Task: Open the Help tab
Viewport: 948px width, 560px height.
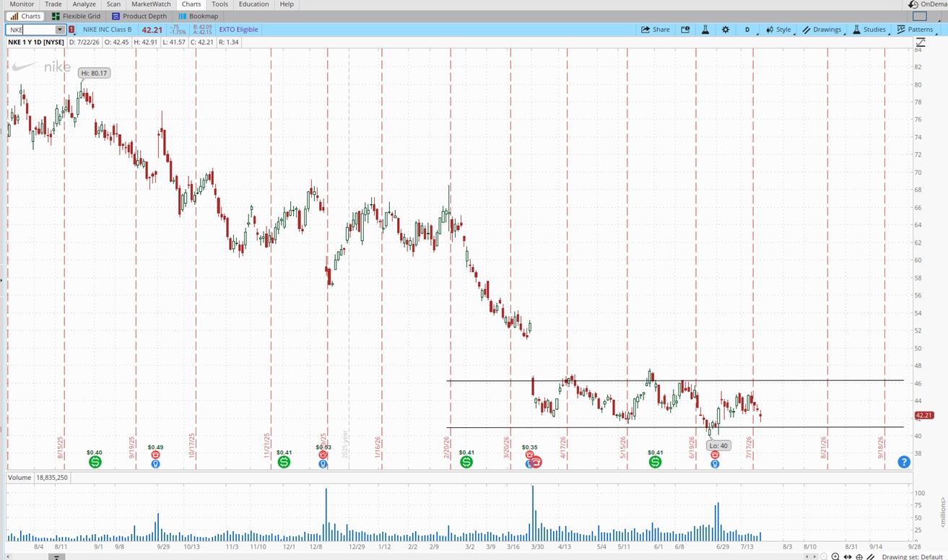Action: (287, 4)
